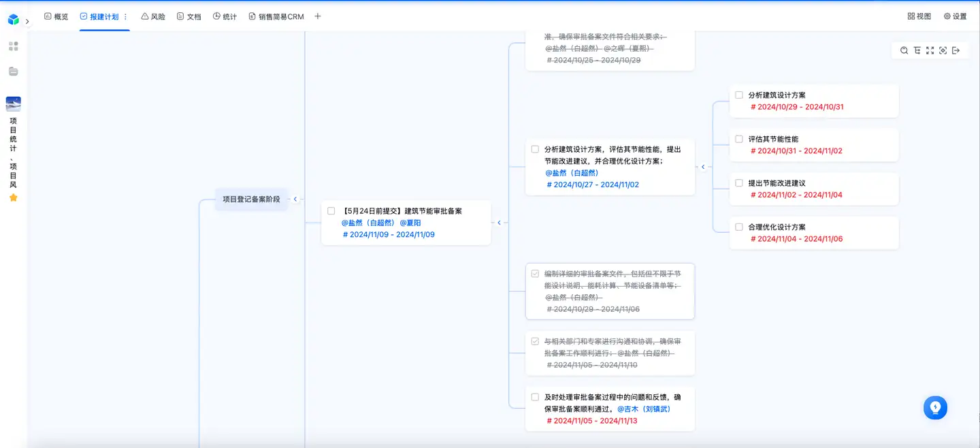Click the export icon in mind map toolbar

point(955,50)
